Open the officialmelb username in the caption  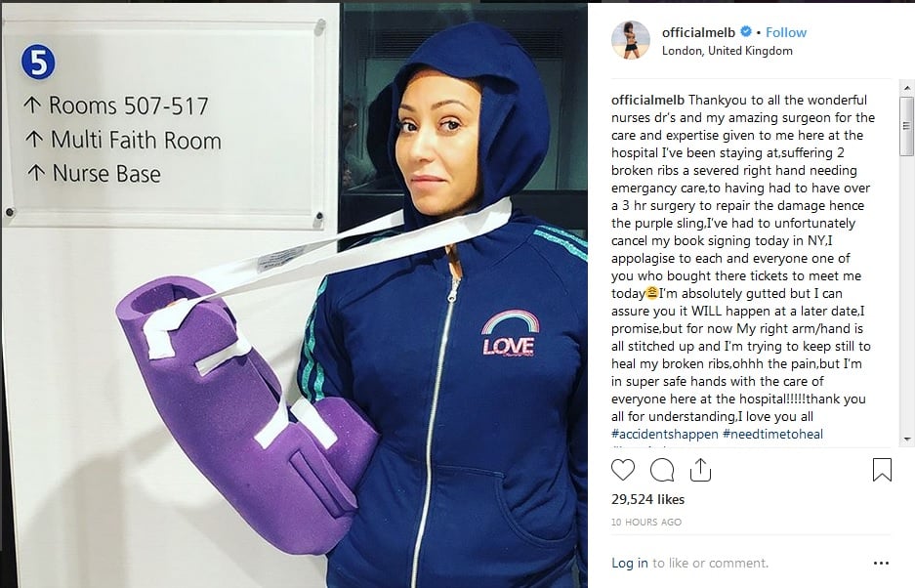point(647,100)
